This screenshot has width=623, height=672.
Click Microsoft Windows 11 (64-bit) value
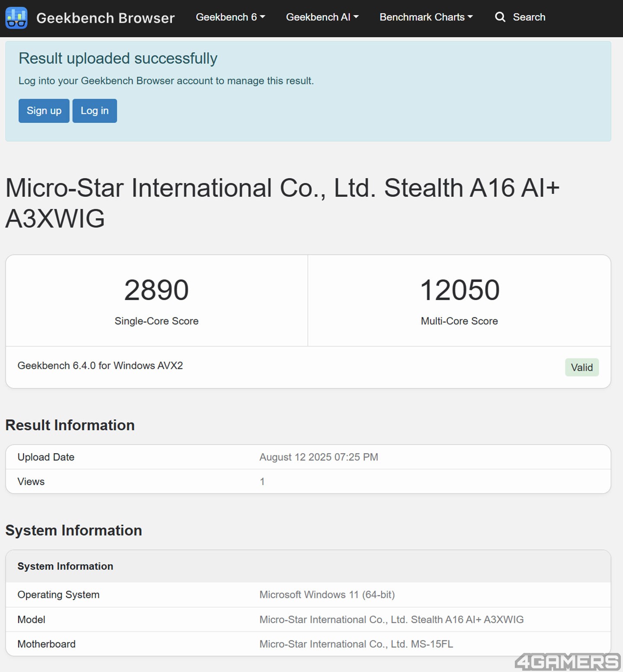[327, 595]
